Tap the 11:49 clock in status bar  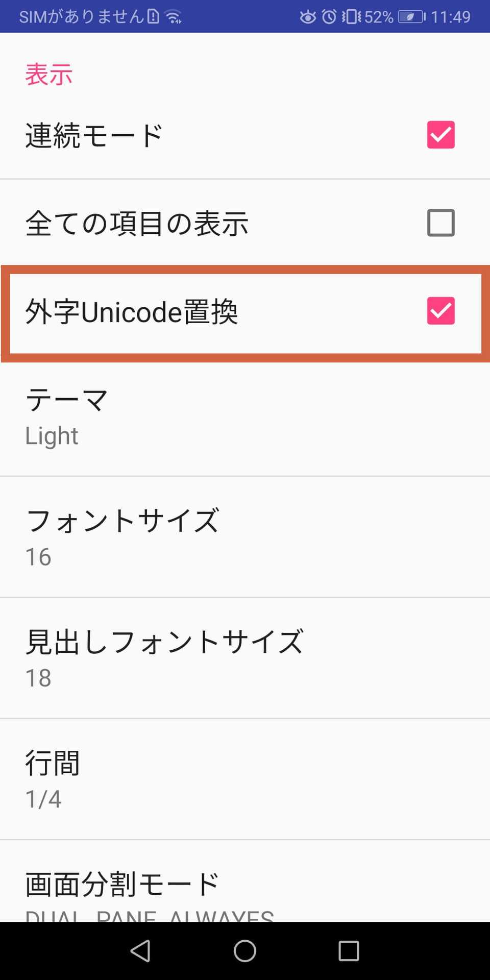(x=450, y=17)
